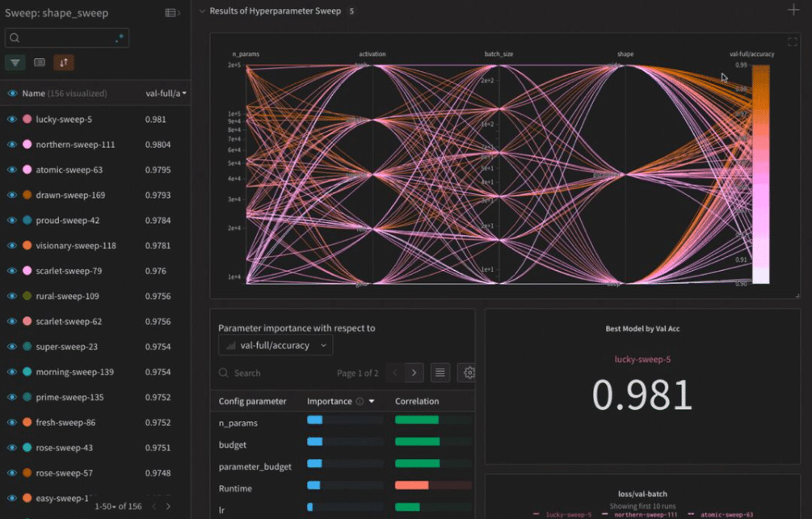Click the list icon beside the page arrows

tap(440, 372)
